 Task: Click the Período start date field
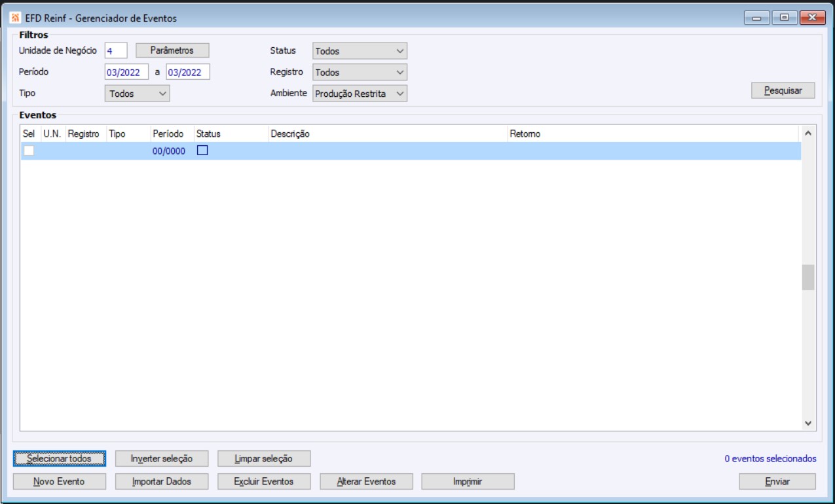[x=126, y=72]
